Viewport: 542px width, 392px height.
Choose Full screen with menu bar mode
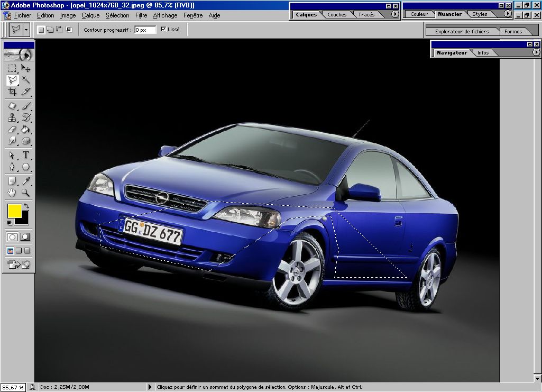pyautogui.click(x=19, y=251)
